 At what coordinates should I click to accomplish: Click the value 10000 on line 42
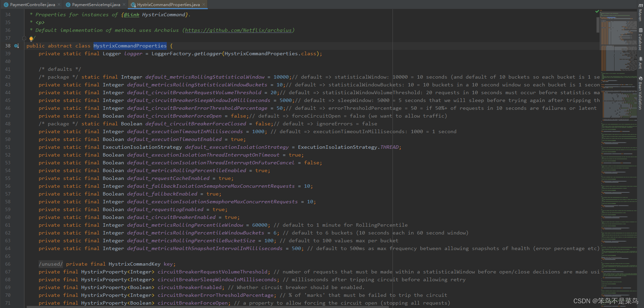281,77
